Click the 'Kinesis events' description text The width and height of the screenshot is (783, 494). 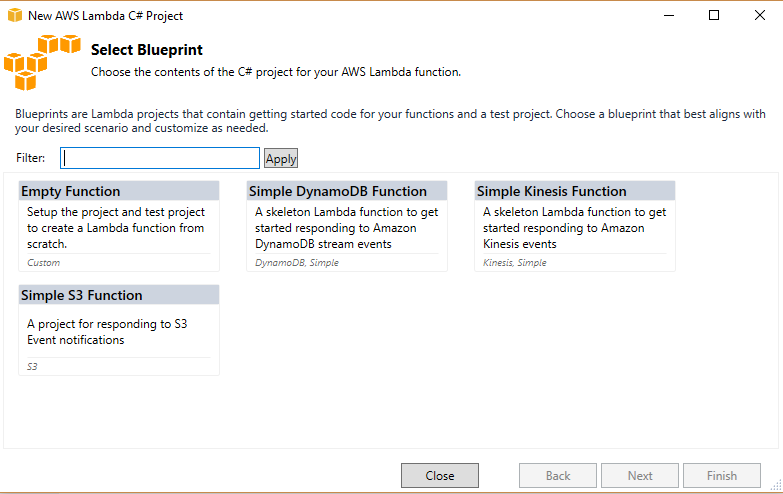519,244
